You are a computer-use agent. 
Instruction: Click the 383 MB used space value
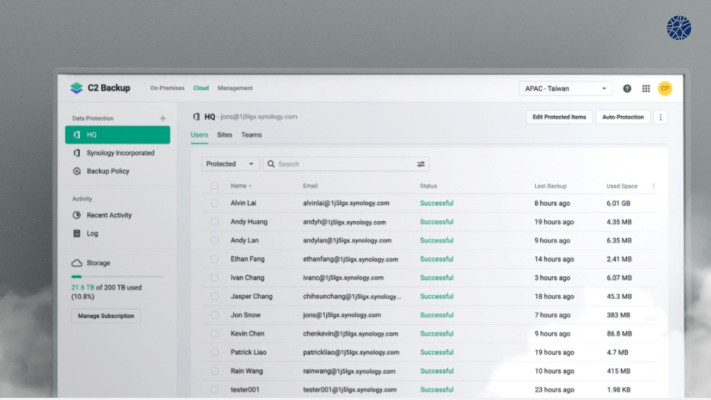pyautogui.click(x=618, y=315)
